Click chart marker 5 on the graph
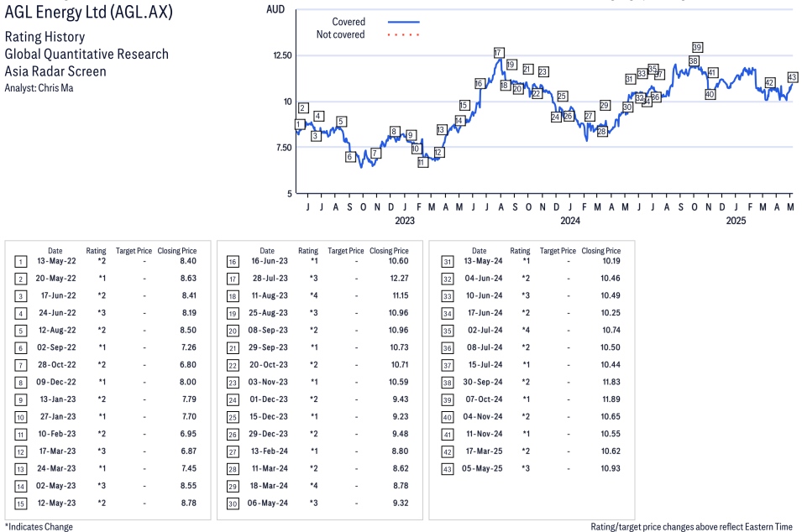802x532 pixels. [x=341, y=121]
